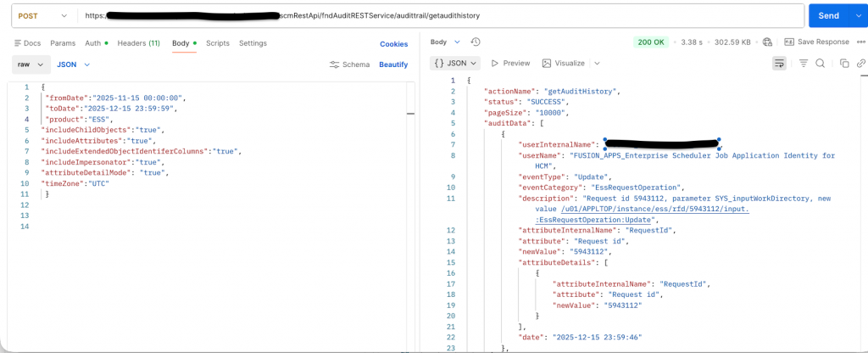
Task: Click the "product":"ESS" line
Action: (80, 119)
